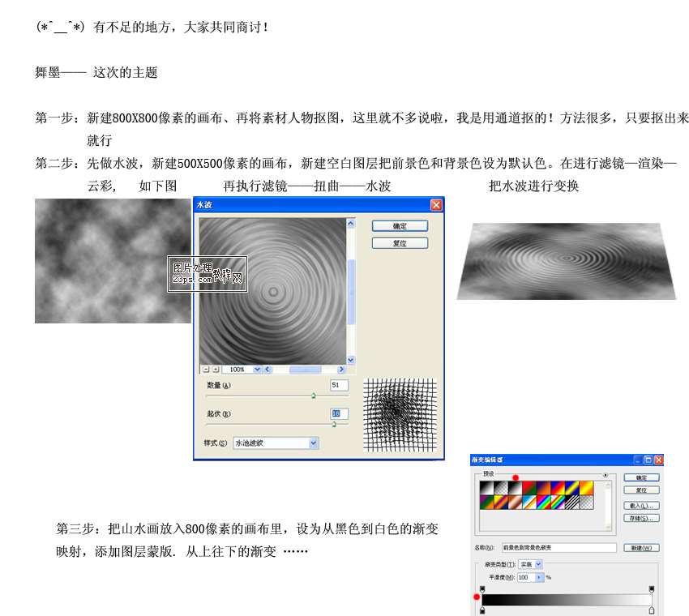The width and height of the screenshot is (689, 616).
Task: Pick the violet-to-orange gradient preset
Action: click(x=544, y=488)
